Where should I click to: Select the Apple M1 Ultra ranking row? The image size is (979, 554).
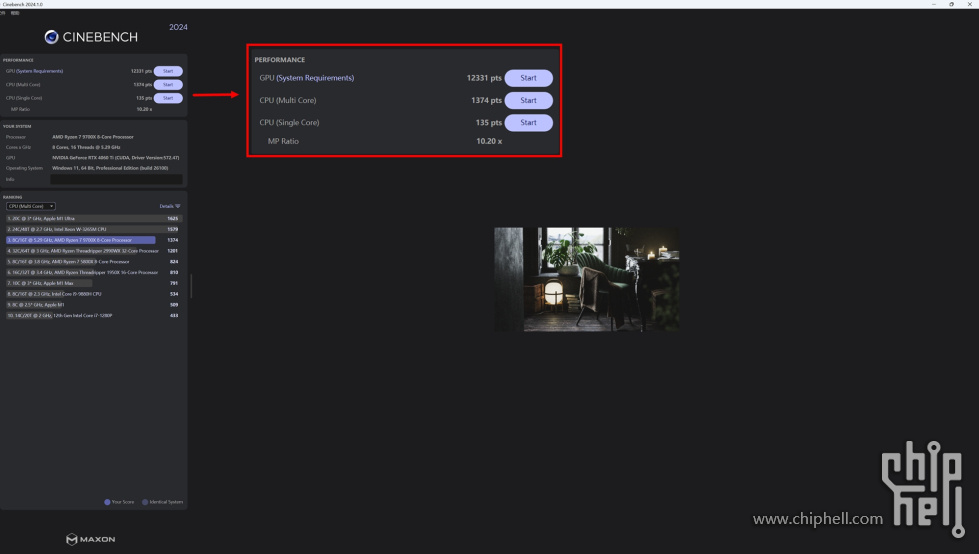(x=93, y=219)
